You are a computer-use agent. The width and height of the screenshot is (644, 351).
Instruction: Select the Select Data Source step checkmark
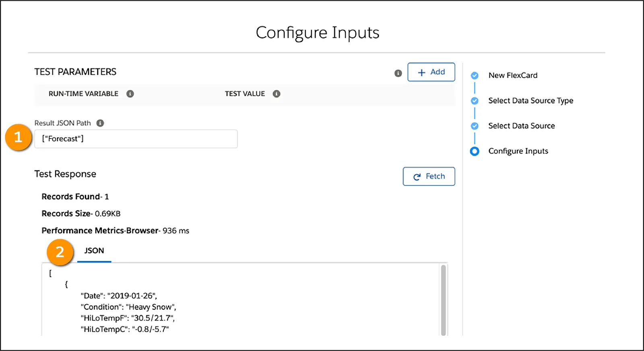475,126
